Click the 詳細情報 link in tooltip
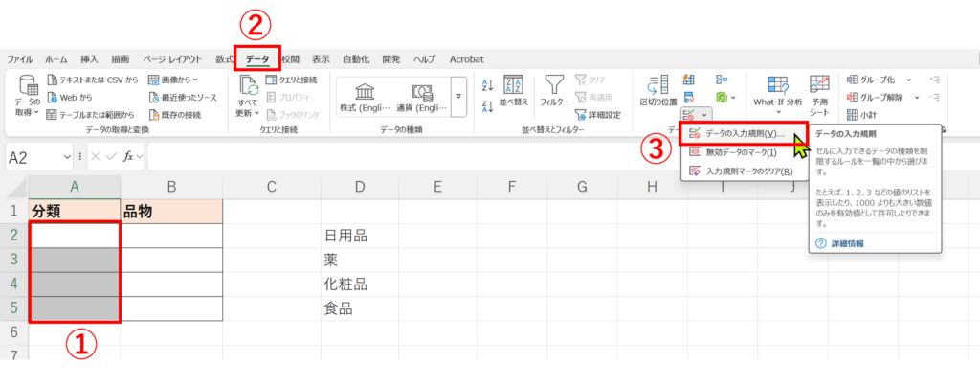 click(845, 244)
